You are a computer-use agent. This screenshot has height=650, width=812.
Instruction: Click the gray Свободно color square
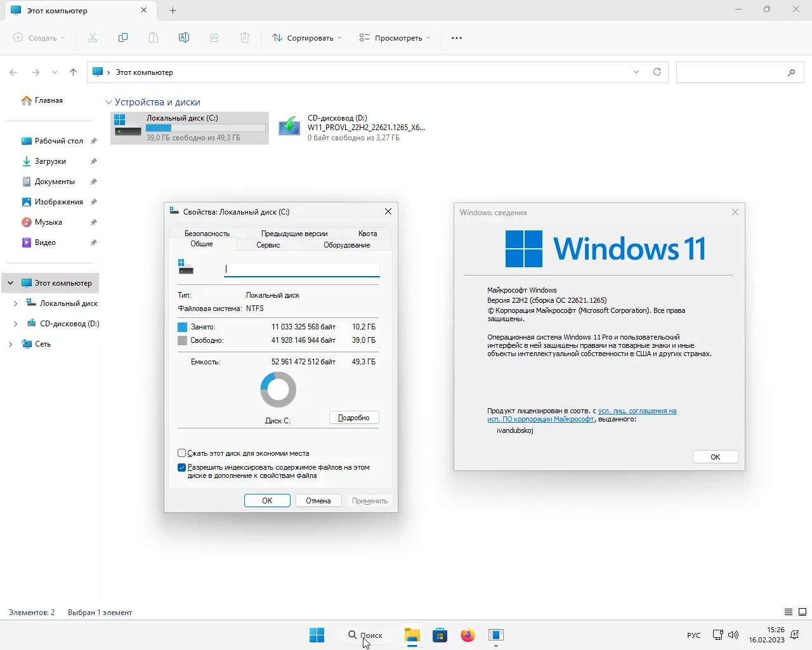183,340
